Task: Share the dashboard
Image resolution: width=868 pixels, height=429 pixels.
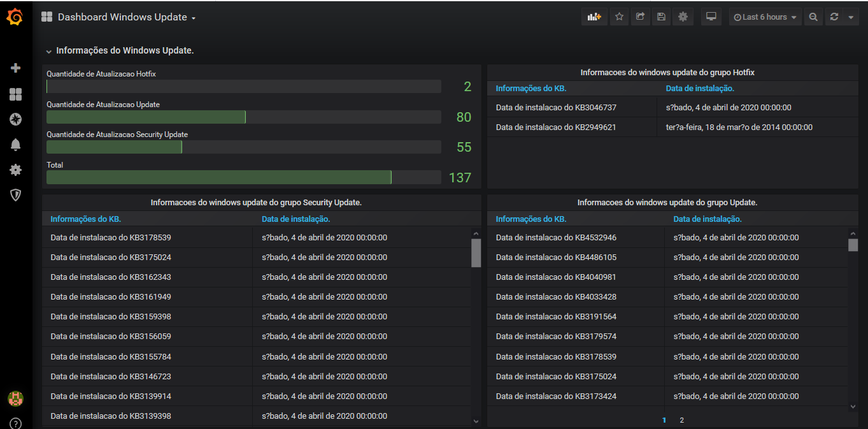Action: 640,17
